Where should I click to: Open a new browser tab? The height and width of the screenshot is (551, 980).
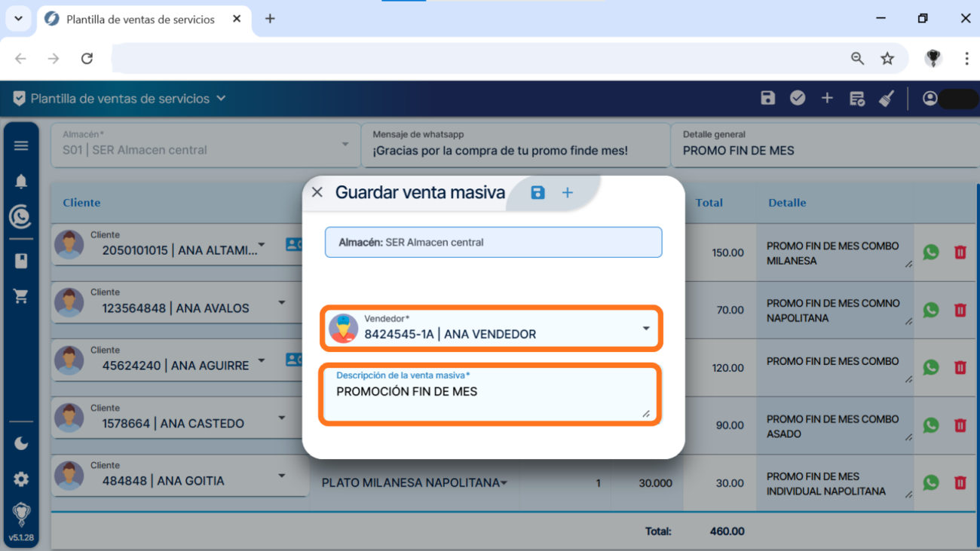pos(270,19)
